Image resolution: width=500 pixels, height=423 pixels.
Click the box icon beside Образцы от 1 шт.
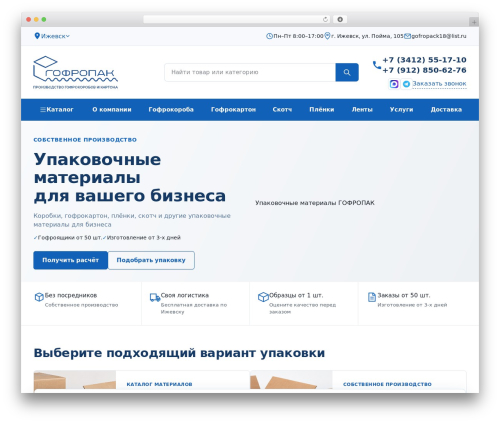[263, 297]
